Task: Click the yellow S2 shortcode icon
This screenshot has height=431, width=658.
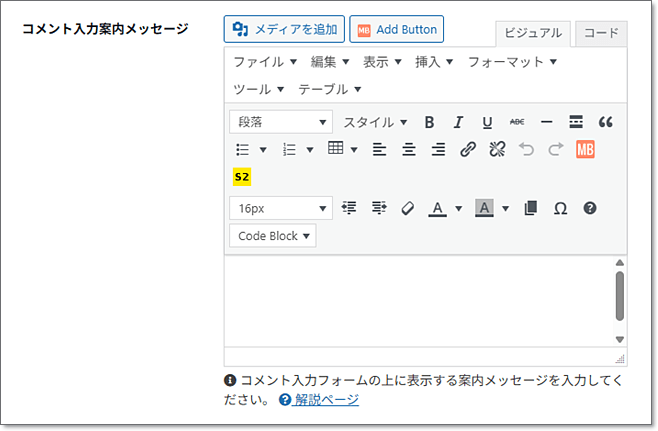Action: click(242, 177)
